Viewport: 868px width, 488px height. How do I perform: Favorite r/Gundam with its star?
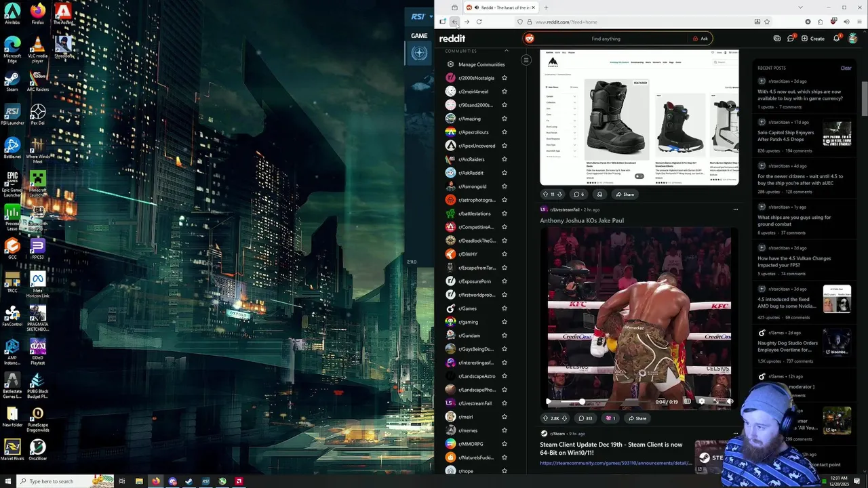click(505, 335)
